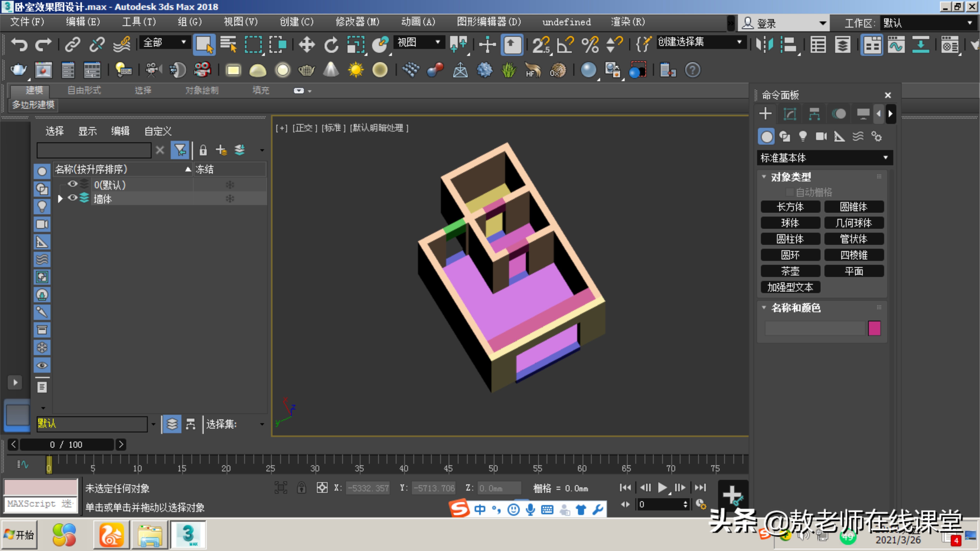Select the teapot primitive icon in ribbon
This screenshot has height=551, width=980.
(x=307, y=70)
